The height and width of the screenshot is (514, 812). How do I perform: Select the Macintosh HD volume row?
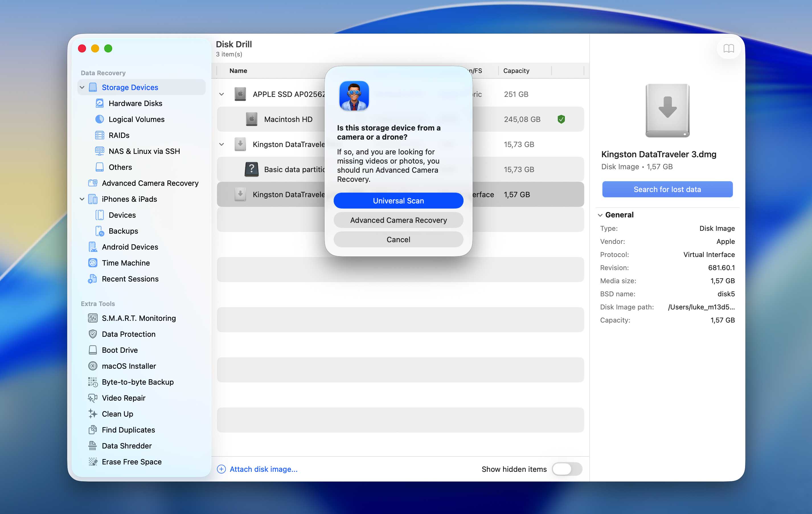[x=400, y=119]
